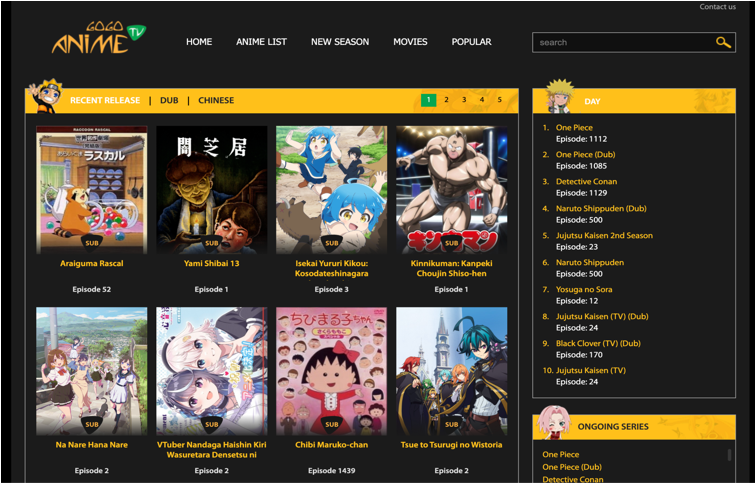The width and height of the screenshot is (755, 483).
Task: Open the MOVIES section
Action: pyautogui.click(x=410, y=42)
